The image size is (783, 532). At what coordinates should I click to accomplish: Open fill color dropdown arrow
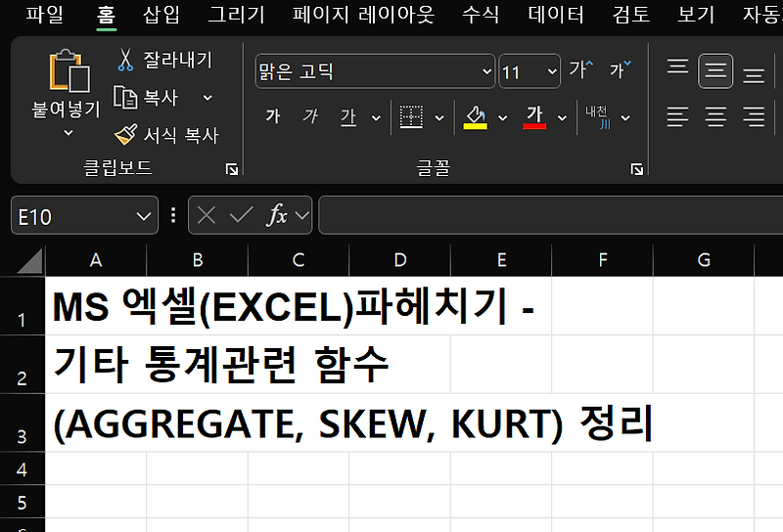coord(503,118)
